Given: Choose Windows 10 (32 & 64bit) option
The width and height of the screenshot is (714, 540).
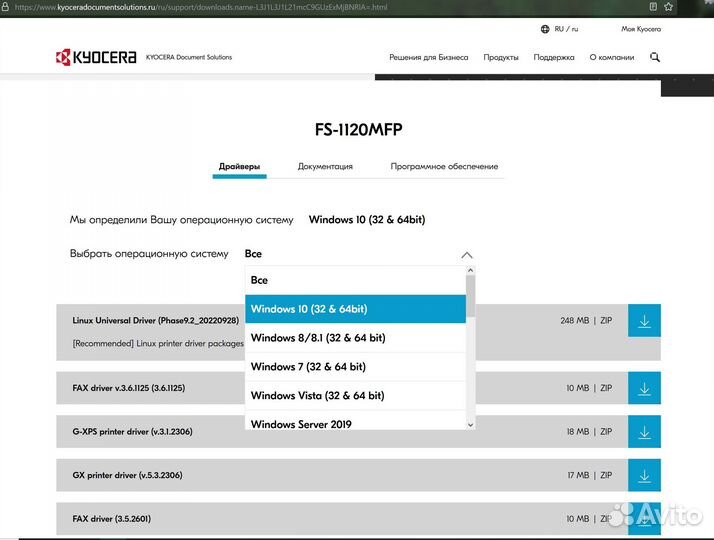Looking at the screenshot, I should pos(355,309).
